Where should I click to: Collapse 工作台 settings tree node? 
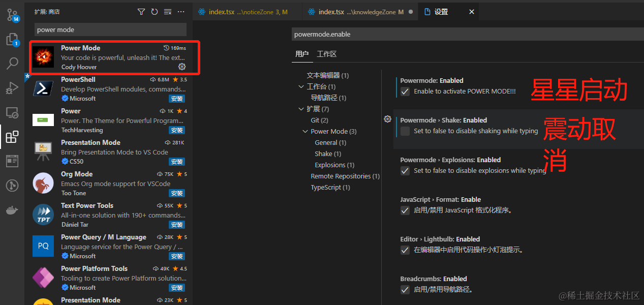point(301,86)
